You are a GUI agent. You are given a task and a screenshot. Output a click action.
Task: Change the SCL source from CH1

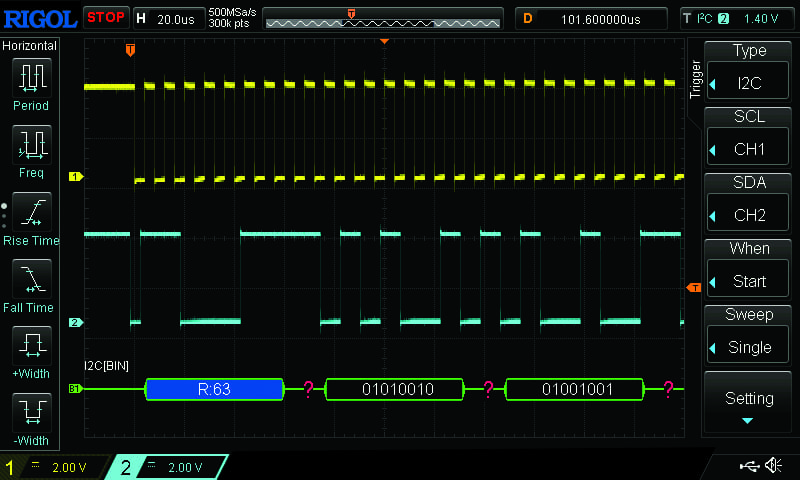pyautogui.click(x=749, y=138)
